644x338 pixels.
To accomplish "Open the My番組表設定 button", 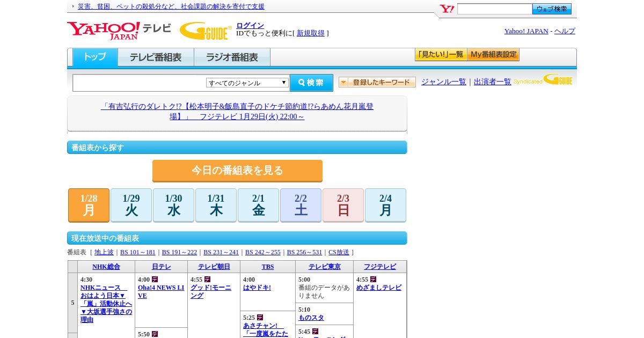I will coord(493,55).
